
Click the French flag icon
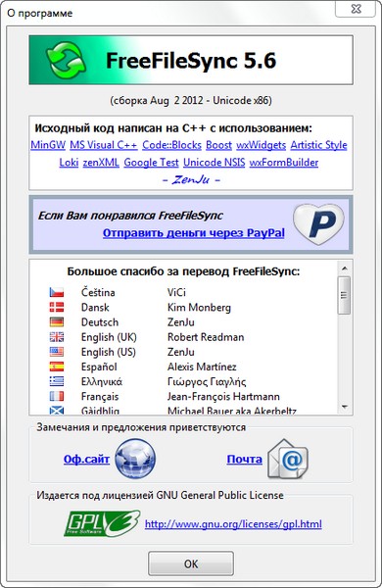point(57,396)
